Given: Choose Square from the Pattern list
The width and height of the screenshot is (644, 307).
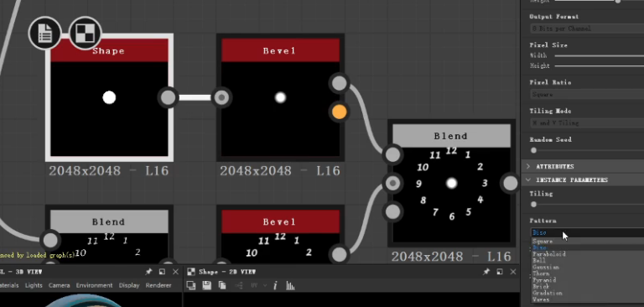Looking at the screenshot, I should tap(587, 242).
